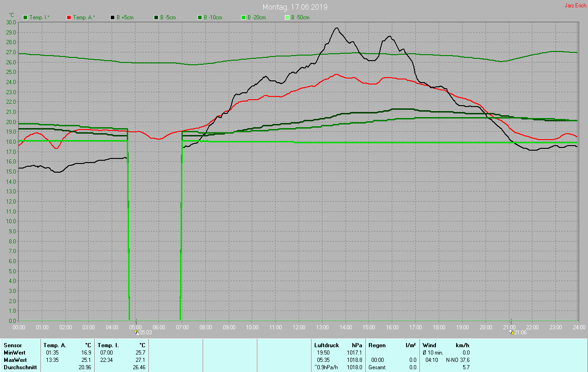Click the "24:00" x-axis time label
Image resolution: width=588 pixels, height=372 pixels.
[x=579, y=327]
